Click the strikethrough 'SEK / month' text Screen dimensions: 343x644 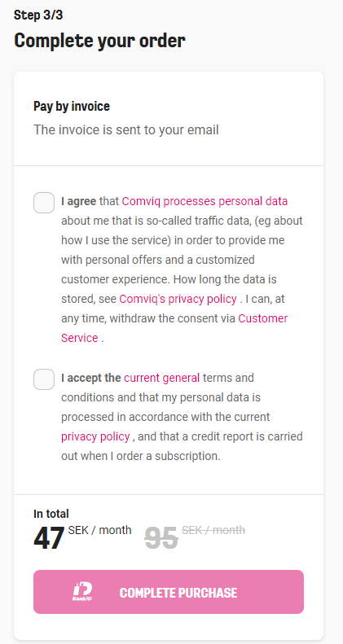coord(213,530)
